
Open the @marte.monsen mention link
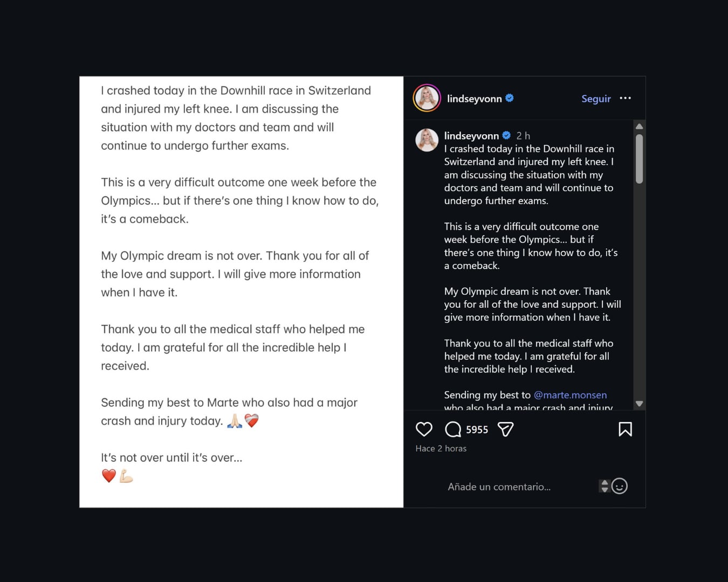pyautogui.click(x=570, y=394)
